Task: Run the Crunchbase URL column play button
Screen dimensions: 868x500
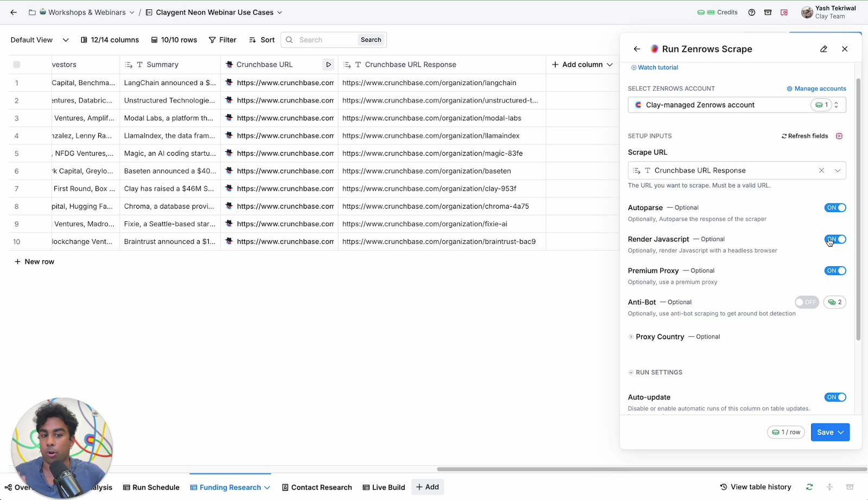Action: [x=328, y=65]
